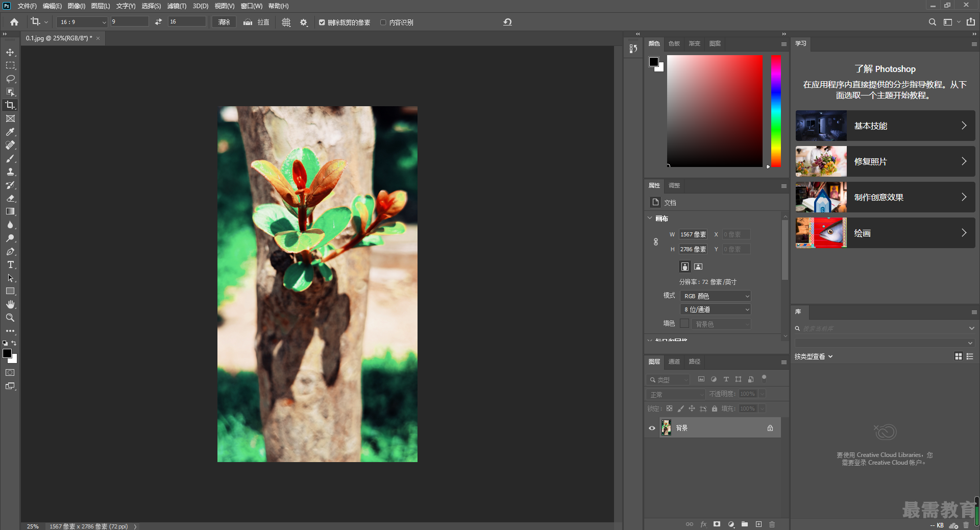Swap foreground and background colors in toolbar
Screen dimensions: 980x530
click(x=14, y=343)
